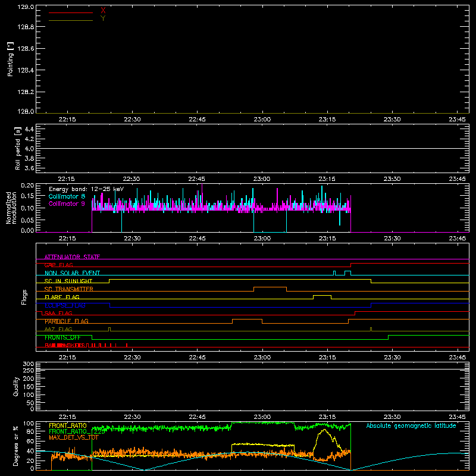Select the dim olive flag label below PARTICLE_FLAG
The height and width of the screenshot is (476, 476).
click(x=58, y=329)
